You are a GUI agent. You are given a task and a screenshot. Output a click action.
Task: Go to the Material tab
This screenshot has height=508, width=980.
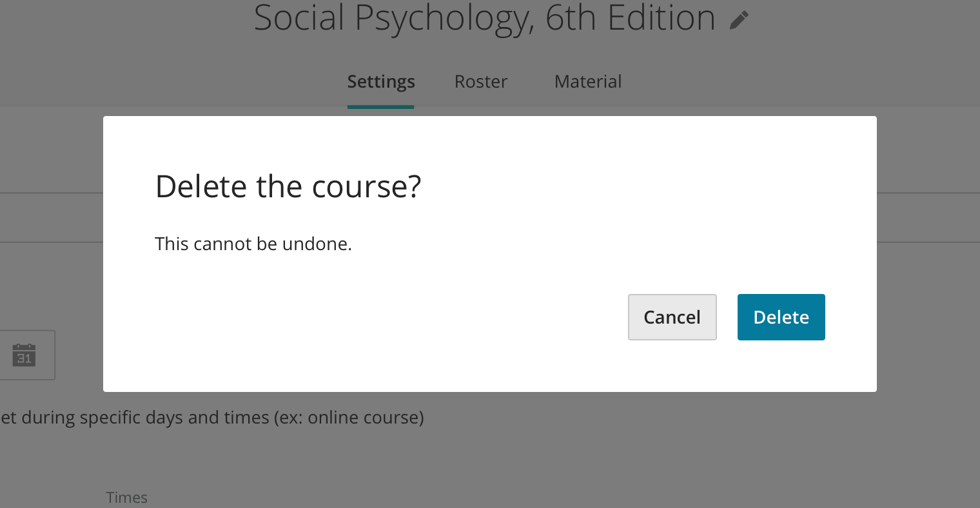click(588, 82)
